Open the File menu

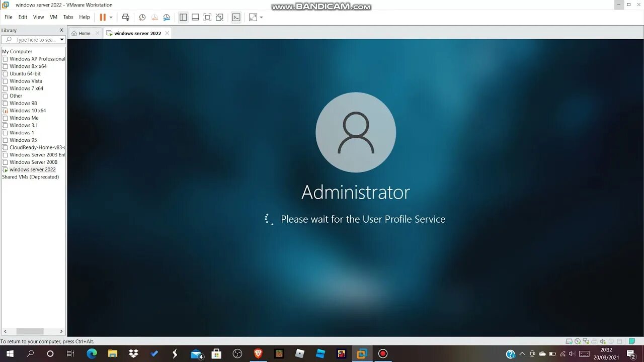(9, 17)
